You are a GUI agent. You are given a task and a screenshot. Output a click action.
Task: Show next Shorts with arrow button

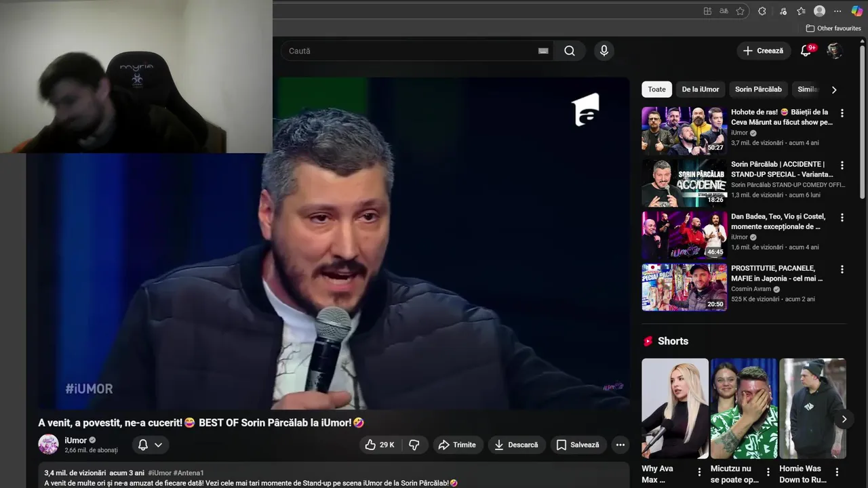tap(844, 420)
